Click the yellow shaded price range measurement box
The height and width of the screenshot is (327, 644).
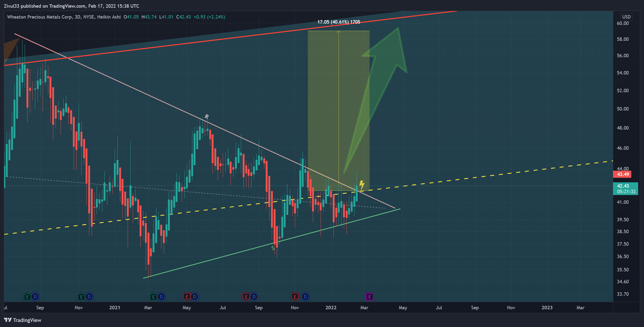coord(339,111)
